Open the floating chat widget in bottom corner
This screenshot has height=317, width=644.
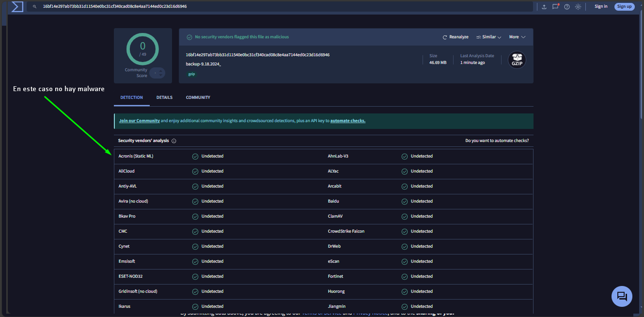click(x=622, y=296)
